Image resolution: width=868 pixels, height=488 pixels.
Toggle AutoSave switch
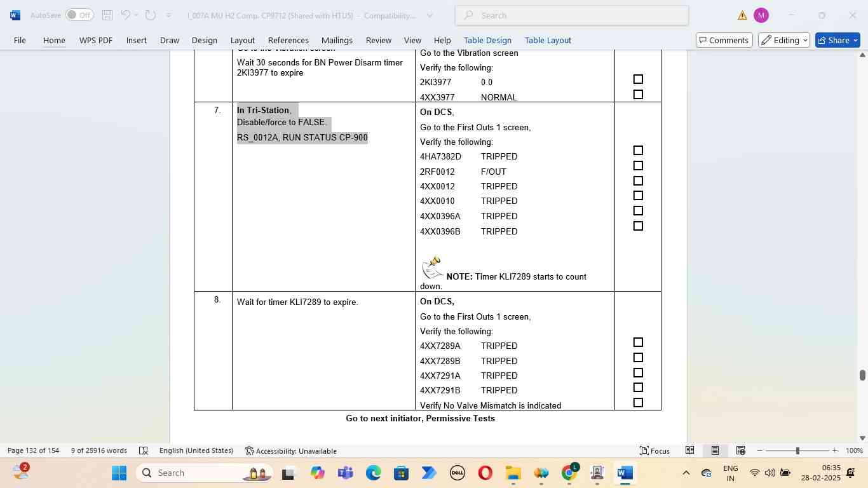coord(79,15)
